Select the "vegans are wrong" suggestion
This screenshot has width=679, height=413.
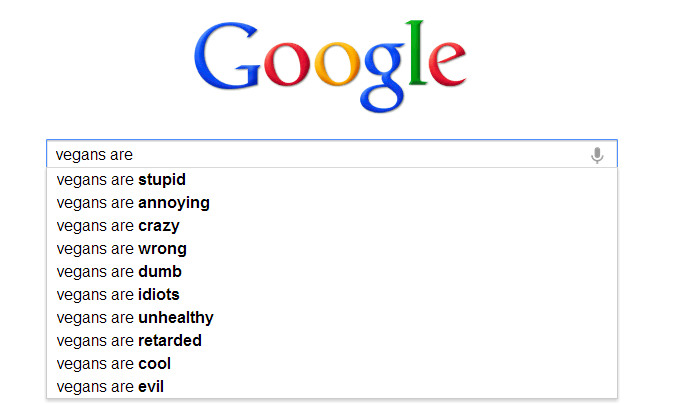point(332,248)
